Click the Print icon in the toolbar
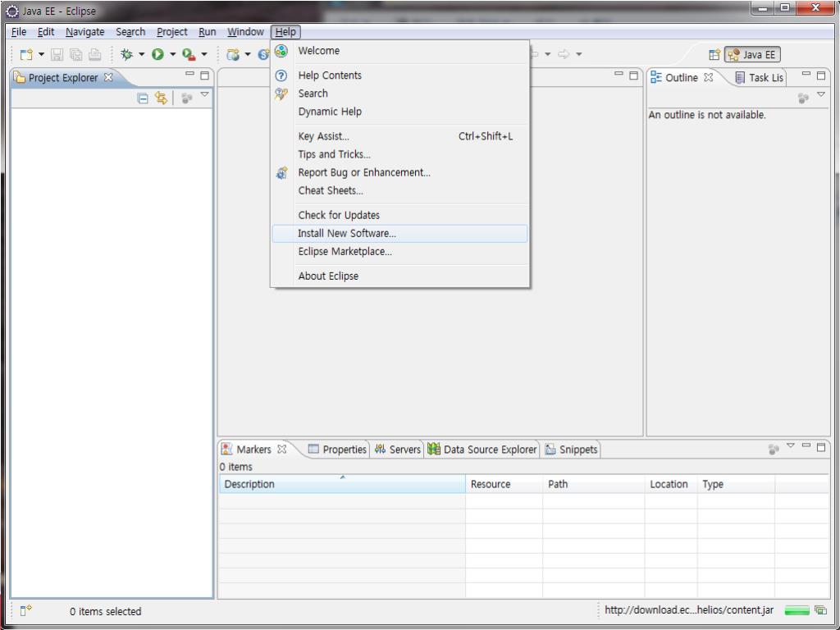This screenshot has width=840, height=630. click(95, 54)
